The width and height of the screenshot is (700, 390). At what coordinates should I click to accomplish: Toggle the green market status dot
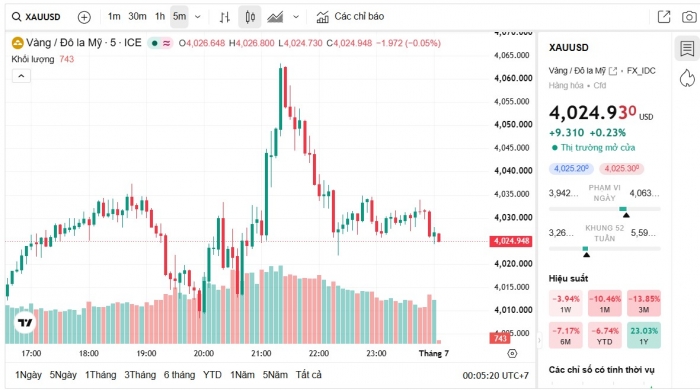[154, 43]
